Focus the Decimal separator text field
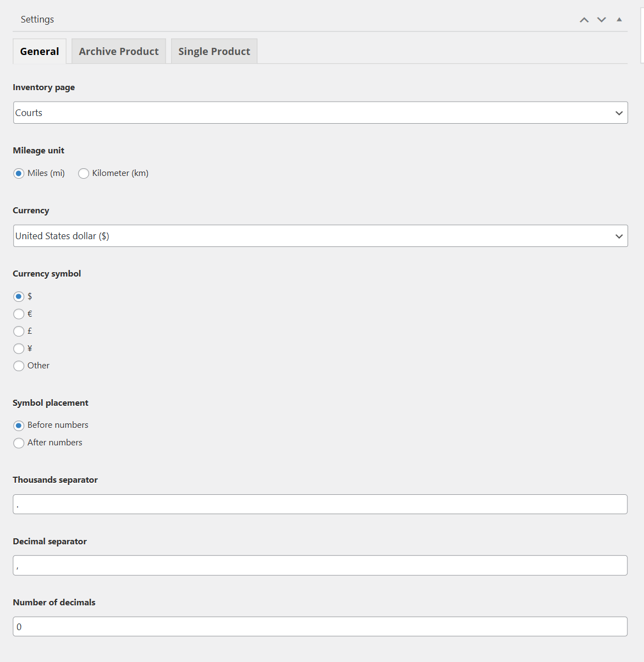The image size is (644, 662). [320, 565]
